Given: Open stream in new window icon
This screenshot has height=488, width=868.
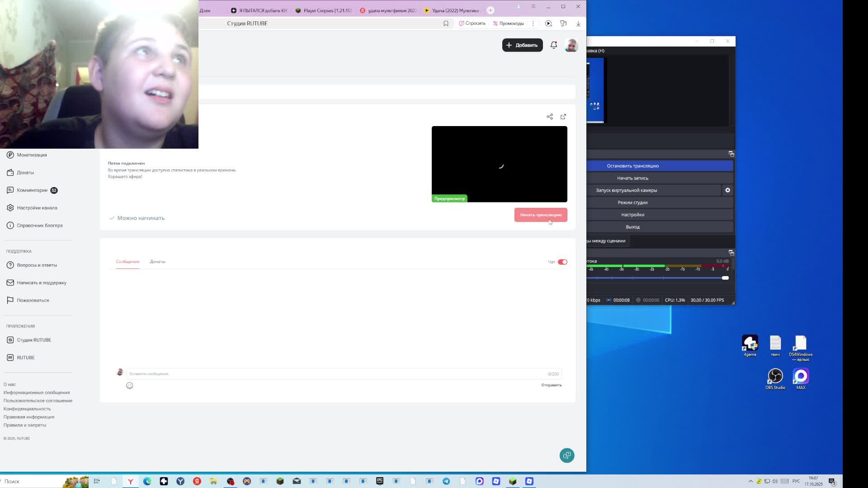Looking at the screenshot, I should click(563, 117).
